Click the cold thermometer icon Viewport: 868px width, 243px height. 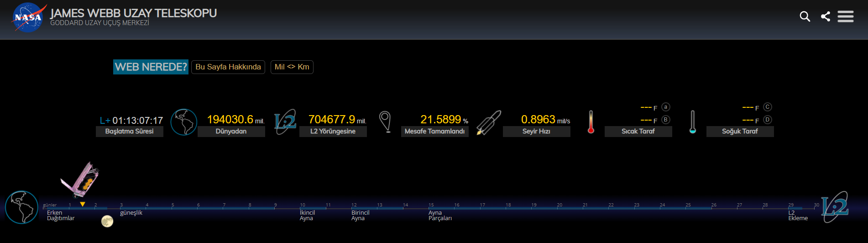click(x=693, y=122)
